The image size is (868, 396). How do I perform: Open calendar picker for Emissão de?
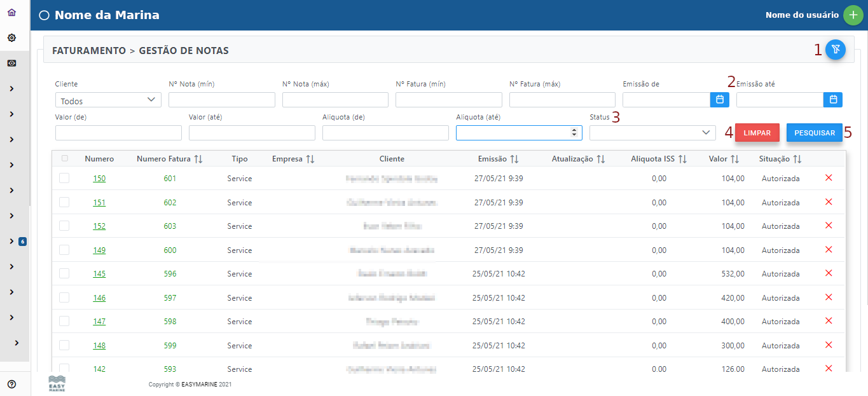[719, 100]
